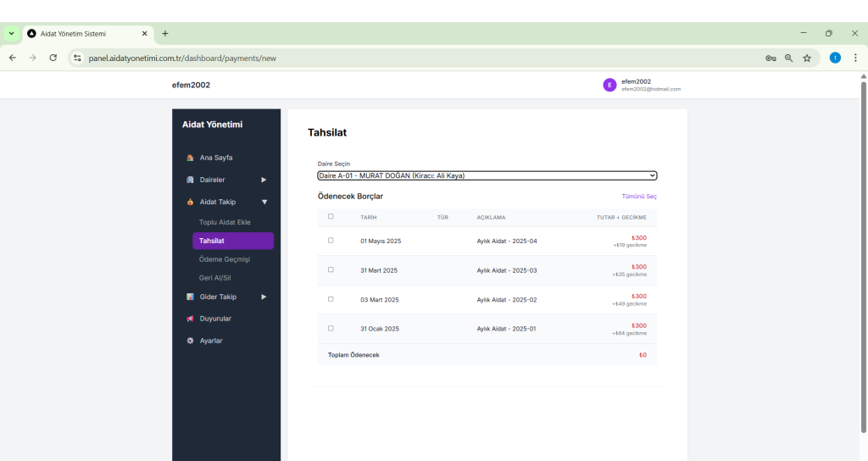The image size is (868, 461).
Task: Open Toplu Aidat Ekle menu item
Action: pos(225,222)
